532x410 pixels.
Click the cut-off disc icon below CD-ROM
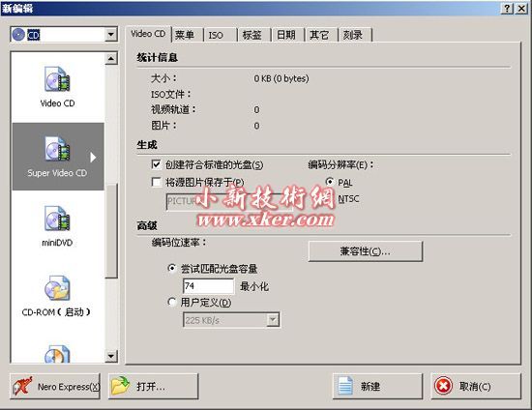click(57, 354)
